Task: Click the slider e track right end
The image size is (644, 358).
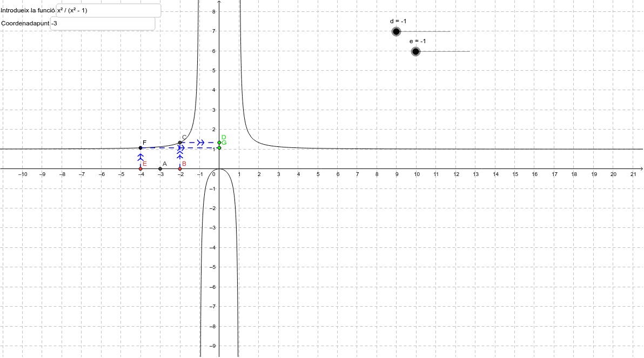Action: tap(469, 51)
